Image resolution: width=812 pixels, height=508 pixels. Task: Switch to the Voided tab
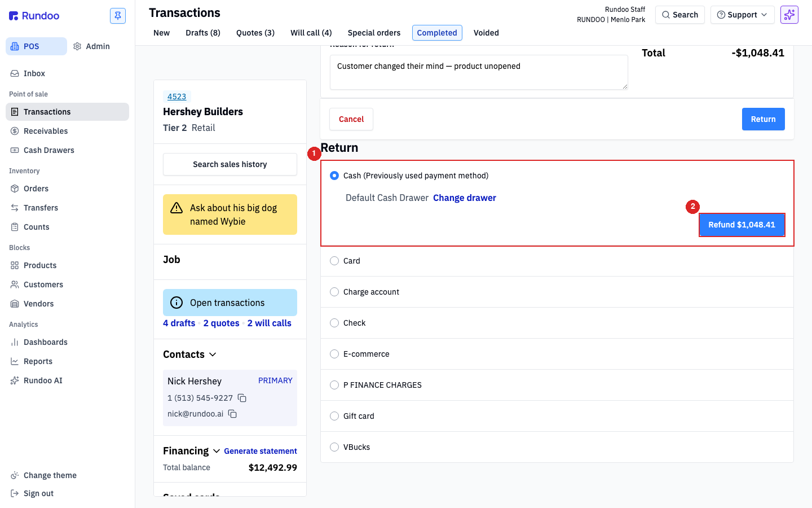[486, 33]
